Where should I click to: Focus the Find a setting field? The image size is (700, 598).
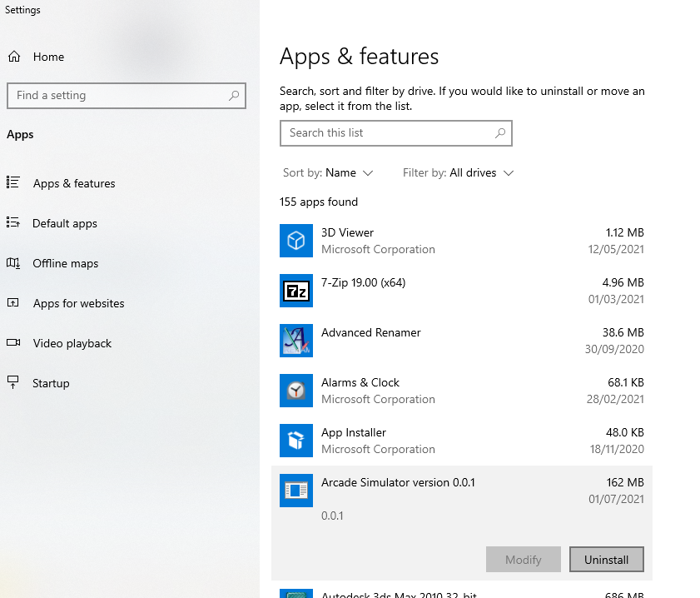click(x=127, y=96)
